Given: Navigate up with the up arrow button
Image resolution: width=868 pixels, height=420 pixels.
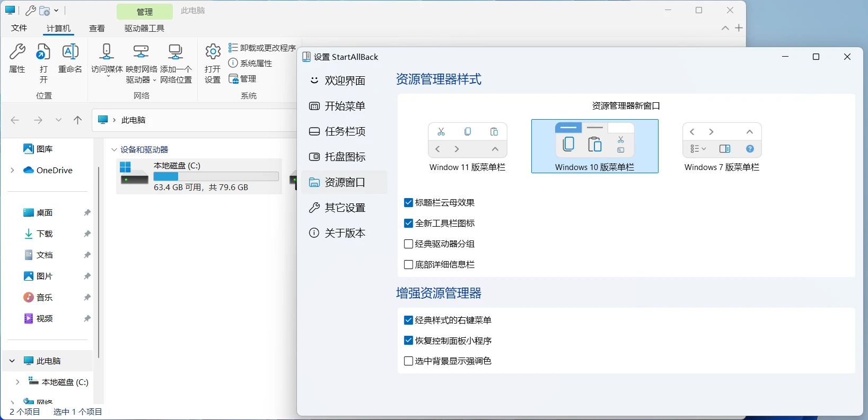Looking at the screenshot, I should click(x=78, y=120).
